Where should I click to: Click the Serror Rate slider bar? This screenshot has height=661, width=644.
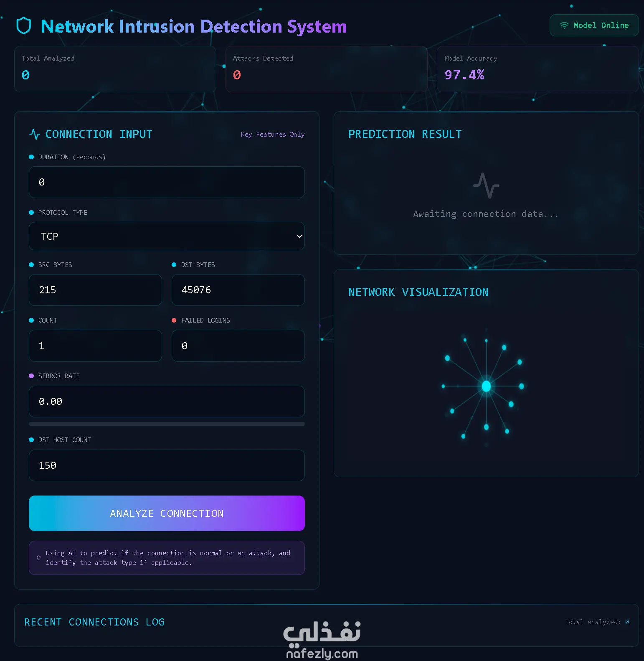click(x=167, y=424)
